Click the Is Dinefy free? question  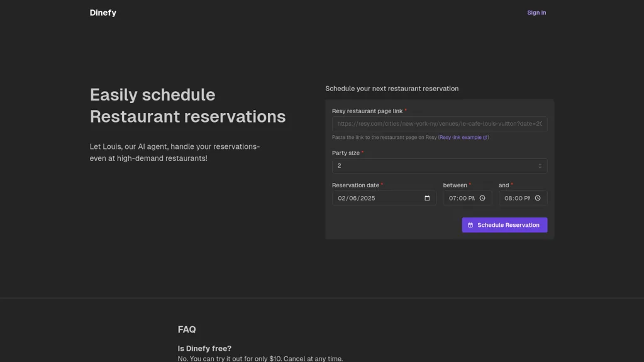(x=204, y=348)
